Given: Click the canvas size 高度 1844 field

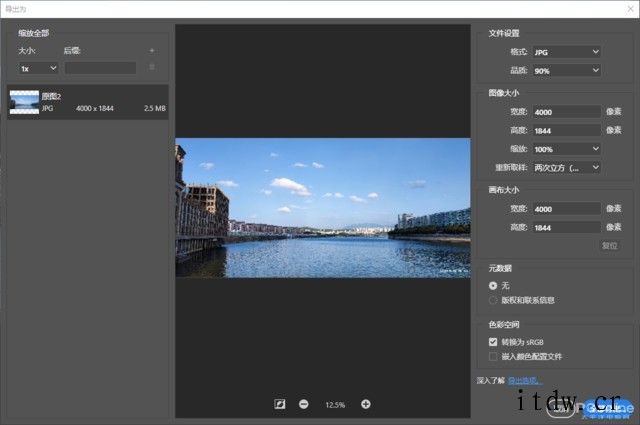Looking at the screenshot, I should tap(567, 228).
